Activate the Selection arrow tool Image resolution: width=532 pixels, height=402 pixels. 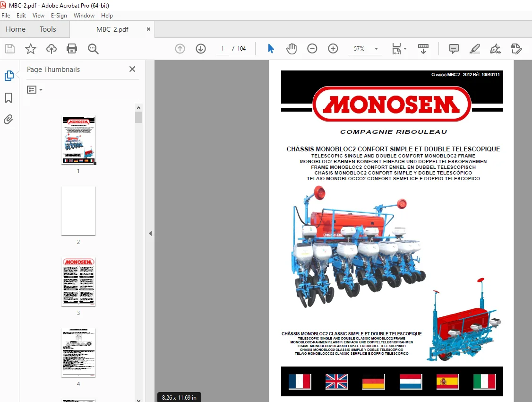click(x=271, y=49)
